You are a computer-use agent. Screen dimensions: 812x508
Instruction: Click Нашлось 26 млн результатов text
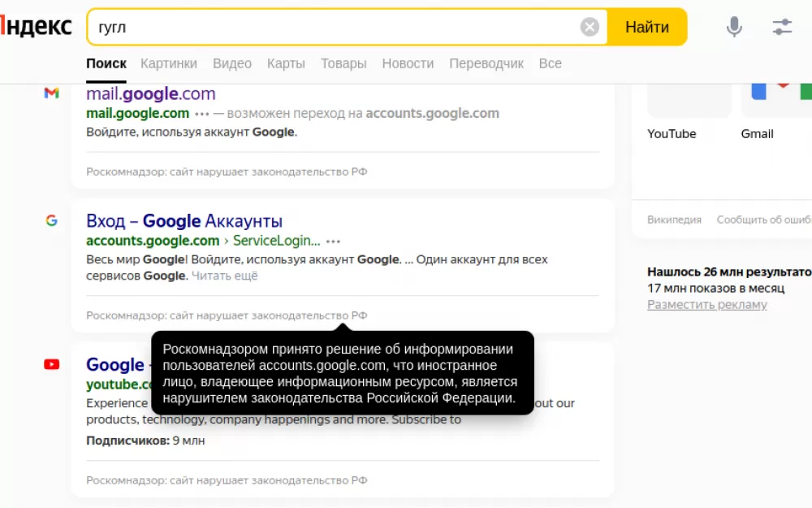[730, 271]
